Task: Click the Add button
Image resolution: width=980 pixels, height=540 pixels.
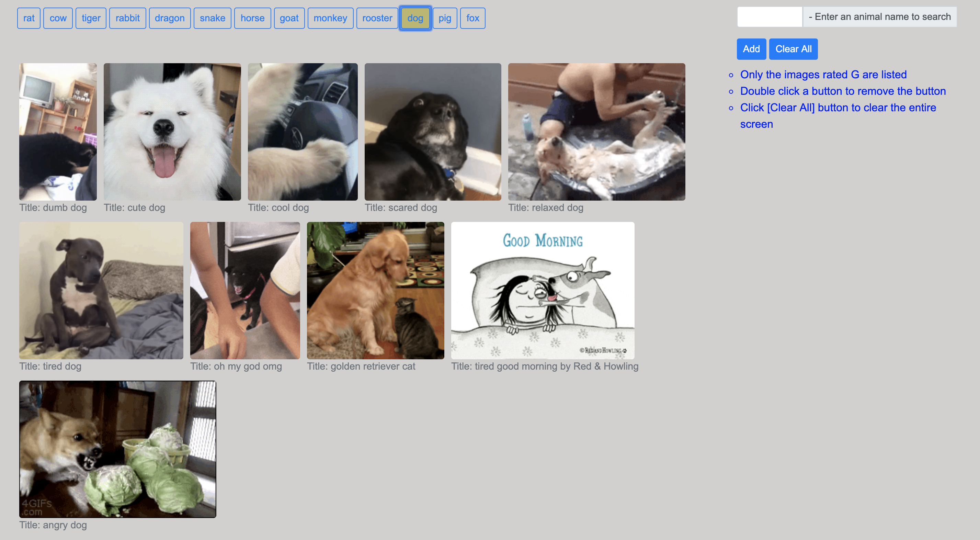Action: coord(751,49)
